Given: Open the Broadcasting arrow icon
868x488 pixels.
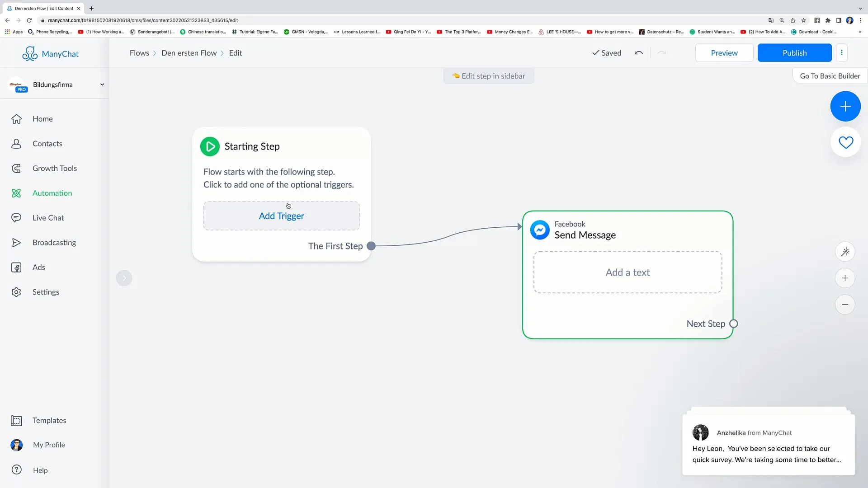Looking at the screenshot, I should [x=16, y=243].
